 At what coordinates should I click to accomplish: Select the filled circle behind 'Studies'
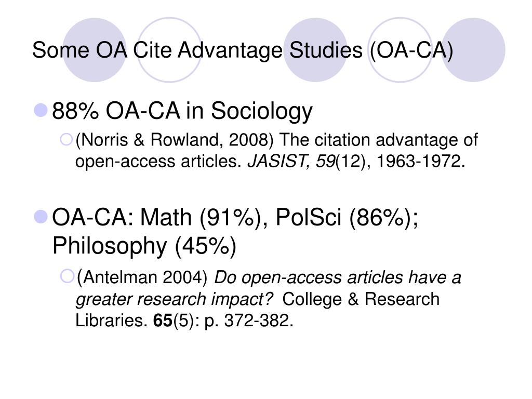[315, 50]
